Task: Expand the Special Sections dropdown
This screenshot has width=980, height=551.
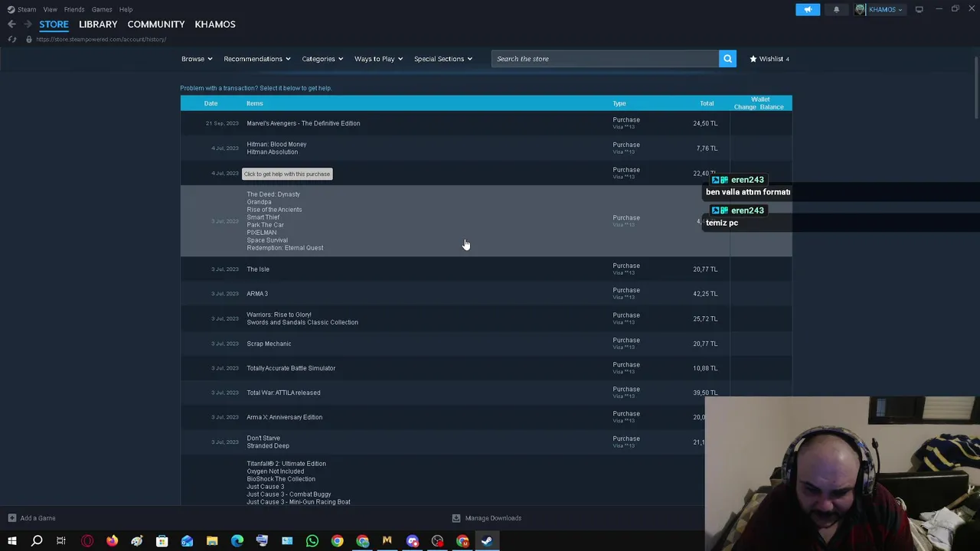Action: [x=443, y=59]
